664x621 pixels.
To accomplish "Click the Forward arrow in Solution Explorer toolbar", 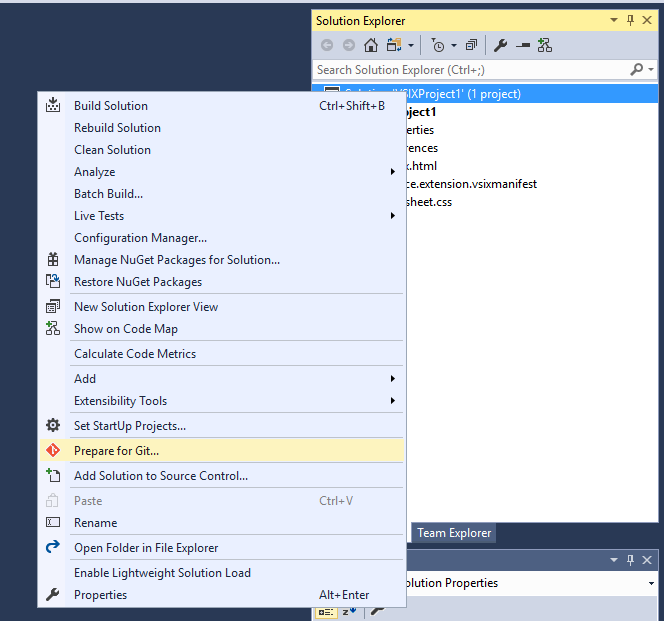I will 349,45.
